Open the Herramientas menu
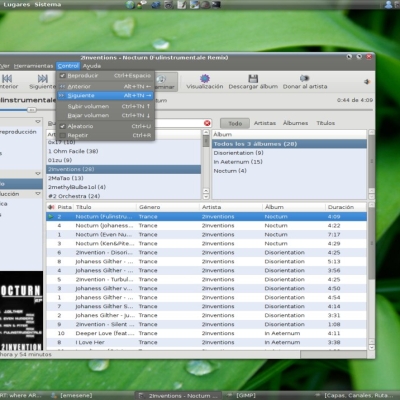400x400 pixels. pyautogui.click(x=33, y=66)
